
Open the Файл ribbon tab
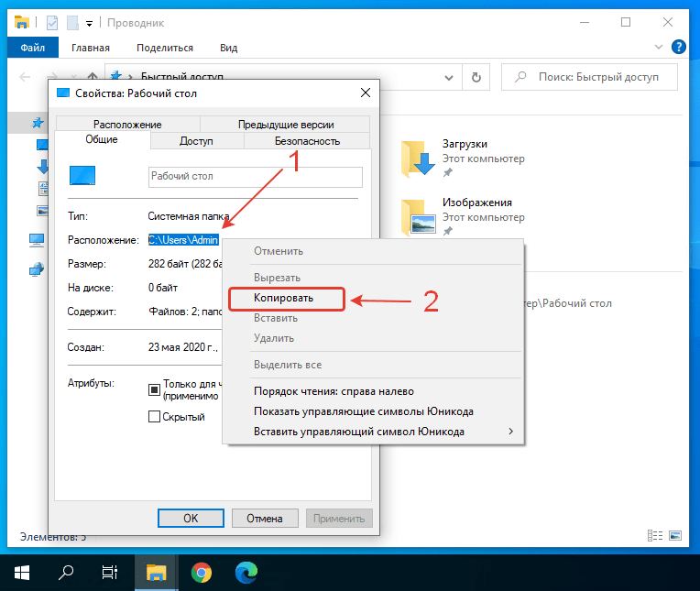coord(33,48)
